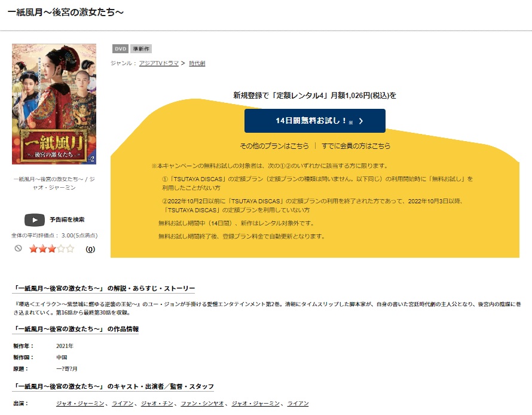Open the アジアTVドラマ genre link
Image resolution: width=532 pixels, height=415 pixels.
coord(159,63)
